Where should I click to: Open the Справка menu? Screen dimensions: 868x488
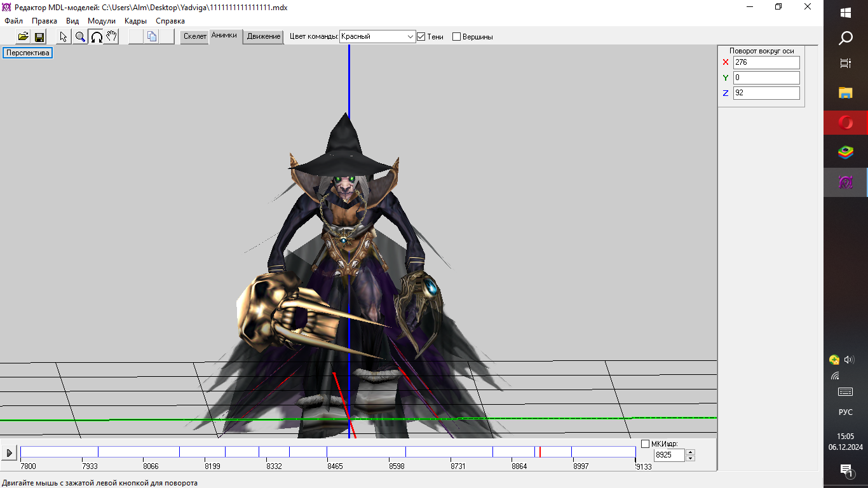pos(170,21)
